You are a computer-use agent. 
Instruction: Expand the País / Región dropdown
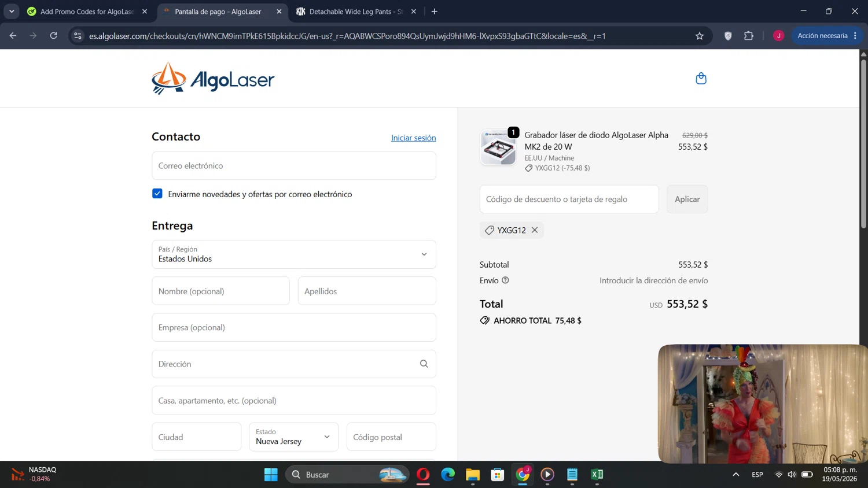[x=294, y=254]
